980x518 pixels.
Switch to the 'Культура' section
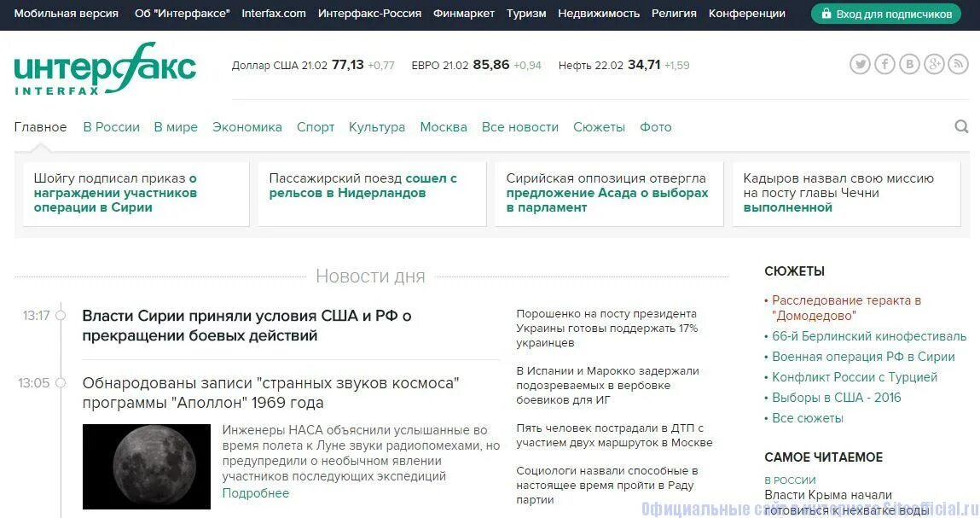(x=377, y=127)
